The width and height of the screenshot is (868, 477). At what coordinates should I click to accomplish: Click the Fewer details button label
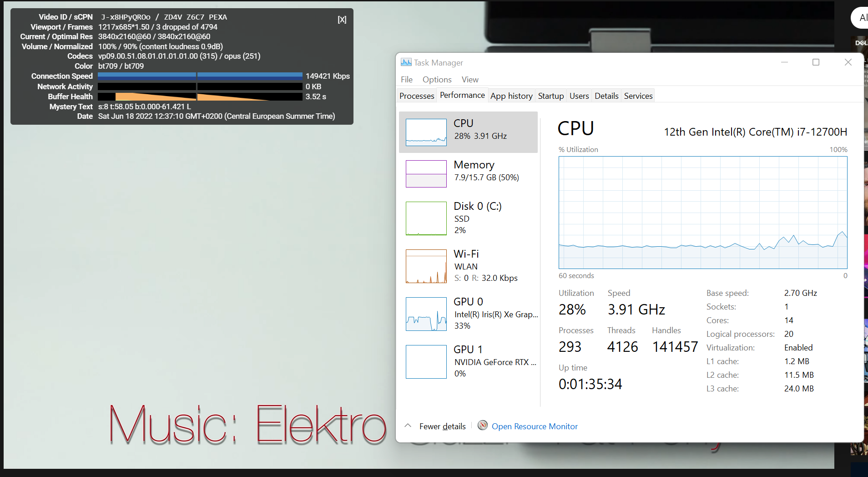pyautogui.click(x=443, y=426)
